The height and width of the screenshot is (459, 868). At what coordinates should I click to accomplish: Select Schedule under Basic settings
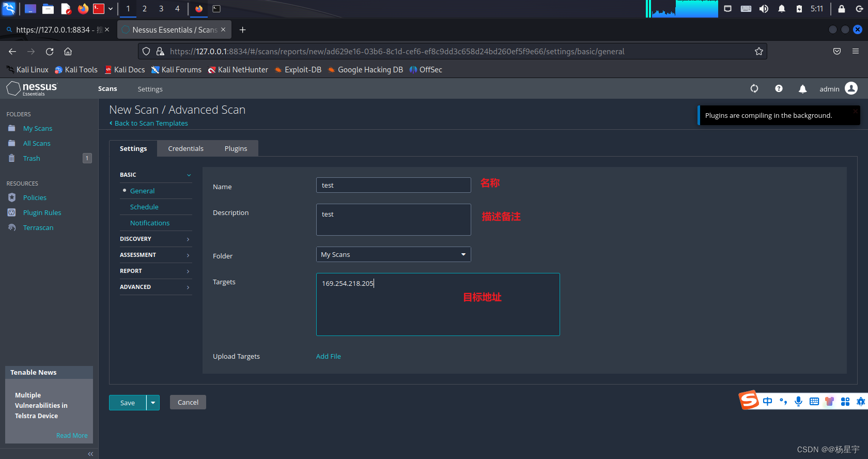pyautogui.click(x=144, y=207)
